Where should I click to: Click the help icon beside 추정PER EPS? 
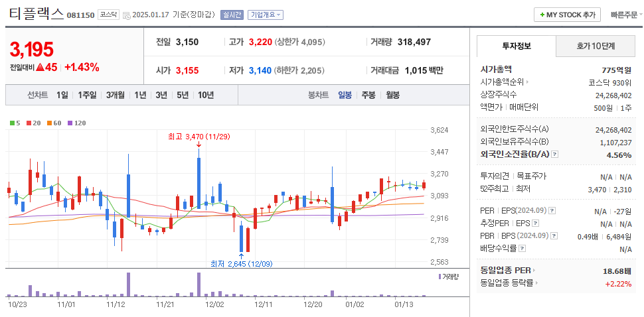point(534,223)
